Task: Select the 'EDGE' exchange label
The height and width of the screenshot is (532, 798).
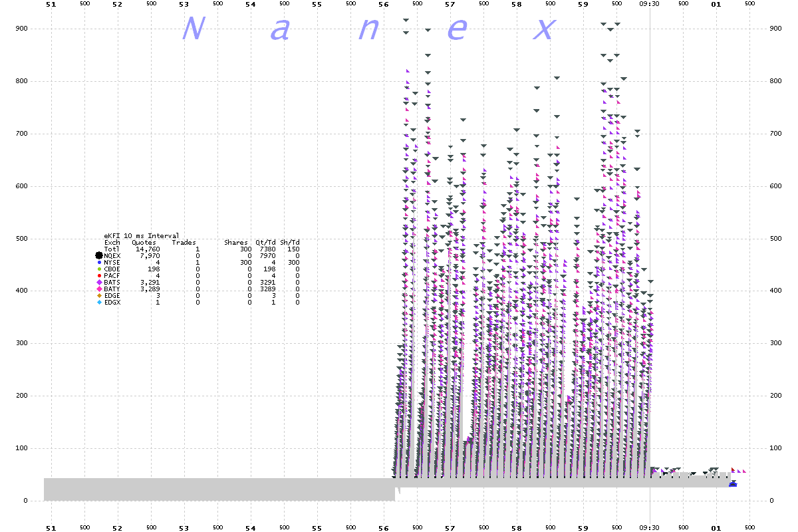Action: (112, 295)
